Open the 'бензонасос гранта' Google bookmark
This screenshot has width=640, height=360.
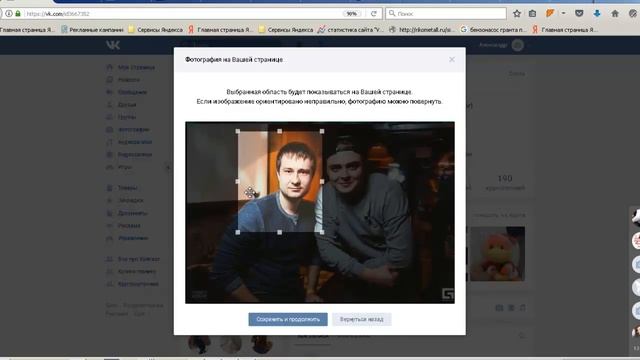click(x=493, y=29)
